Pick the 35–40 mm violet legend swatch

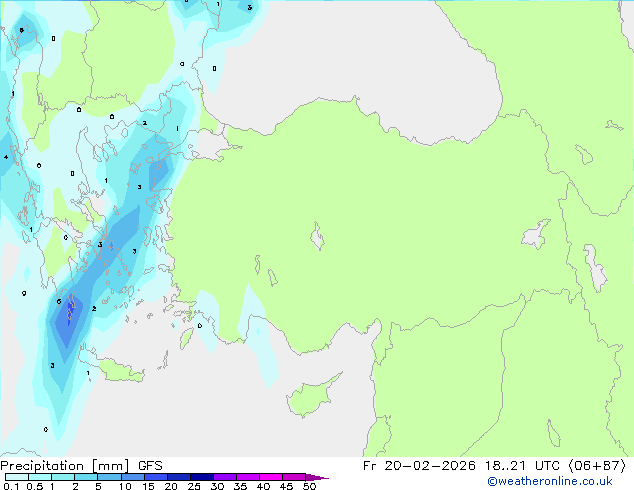[248, 477]
